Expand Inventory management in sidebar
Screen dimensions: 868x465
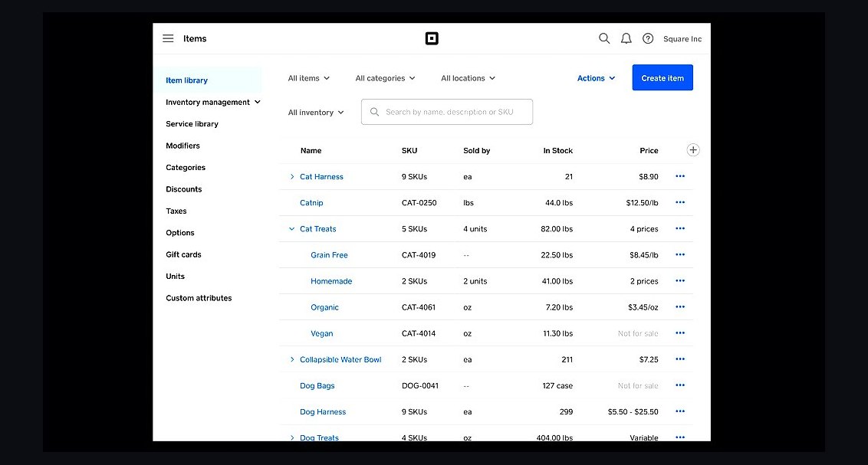(x=213, y=103)
